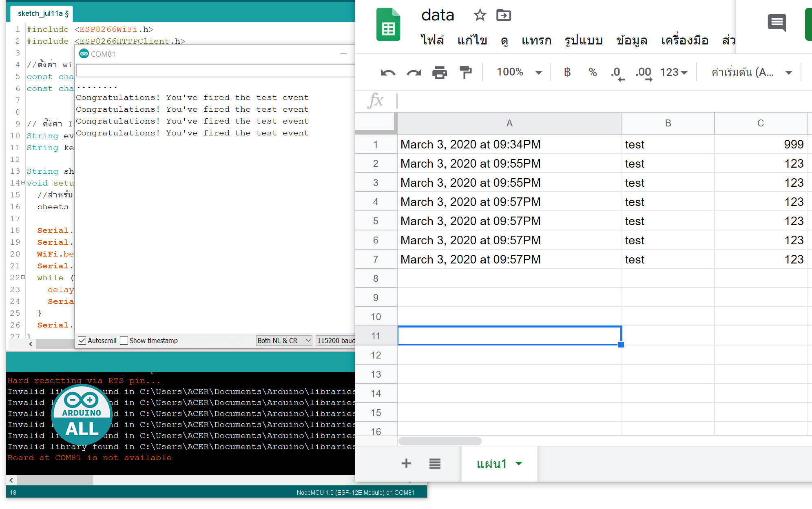Select column B header
812x509 pixels.
(x=668, y=123)
